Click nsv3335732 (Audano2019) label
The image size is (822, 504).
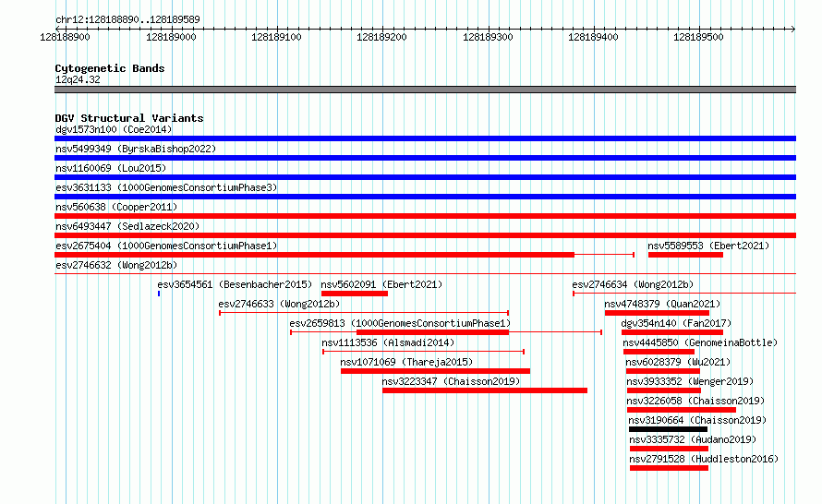click(693, 439)
